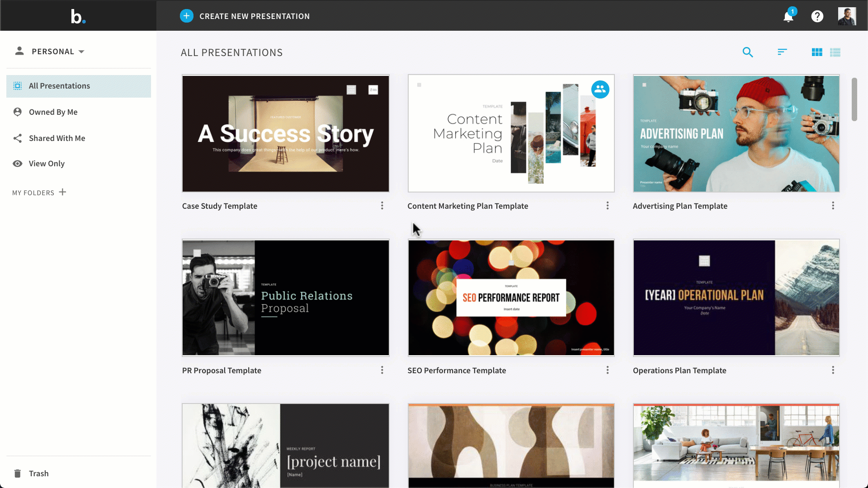Image resolution: width=868 pixels, height=488 pixels.
Task: Click the SEO Performance Template title
Action: click(457, 371)
